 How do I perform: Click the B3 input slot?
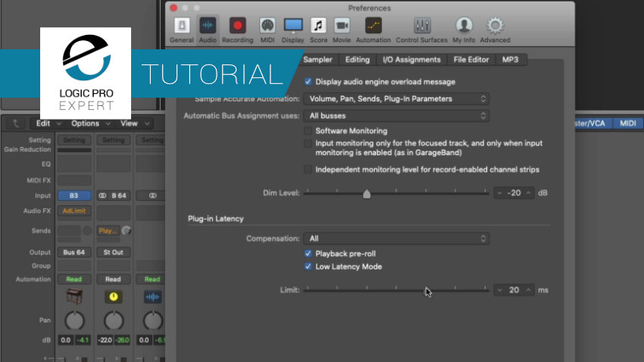coord(74,195)
